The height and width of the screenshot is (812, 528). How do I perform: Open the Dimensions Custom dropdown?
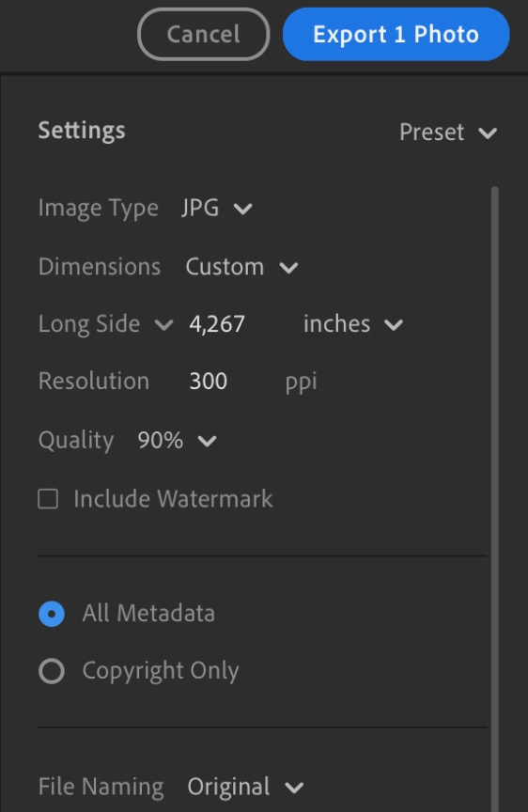tap(241, 267)
